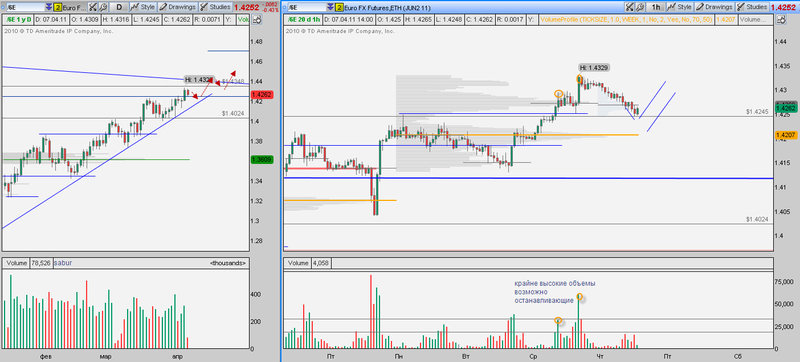Open the D timeframe selector on the left chart

click(x=119, y=7)
